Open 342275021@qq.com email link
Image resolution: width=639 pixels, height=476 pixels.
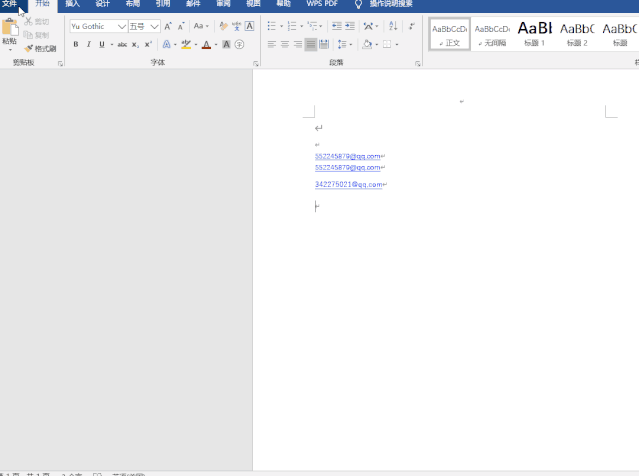pos(348,184)
